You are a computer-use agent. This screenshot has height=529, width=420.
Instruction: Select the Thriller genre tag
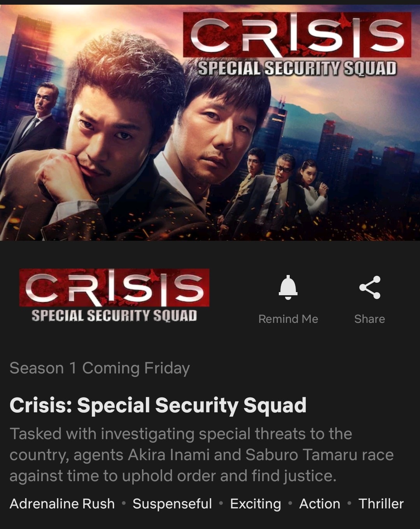coord(381,504)
